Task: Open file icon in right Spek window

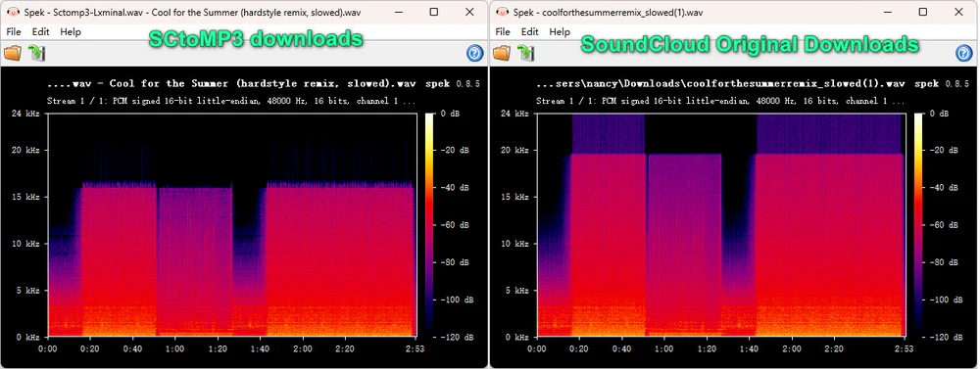Action: point(502,54)
